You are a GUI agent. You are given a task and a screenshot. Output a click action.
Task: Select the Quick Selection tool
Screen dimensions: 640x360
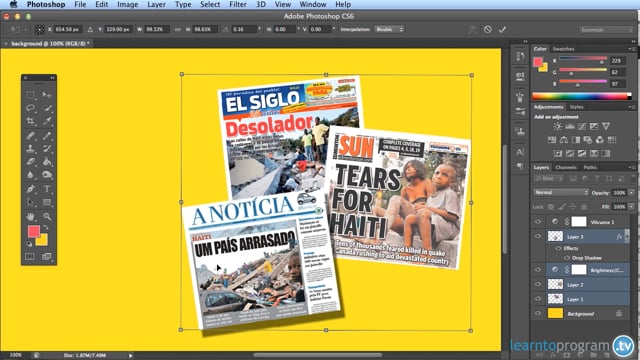coord(47,108)
